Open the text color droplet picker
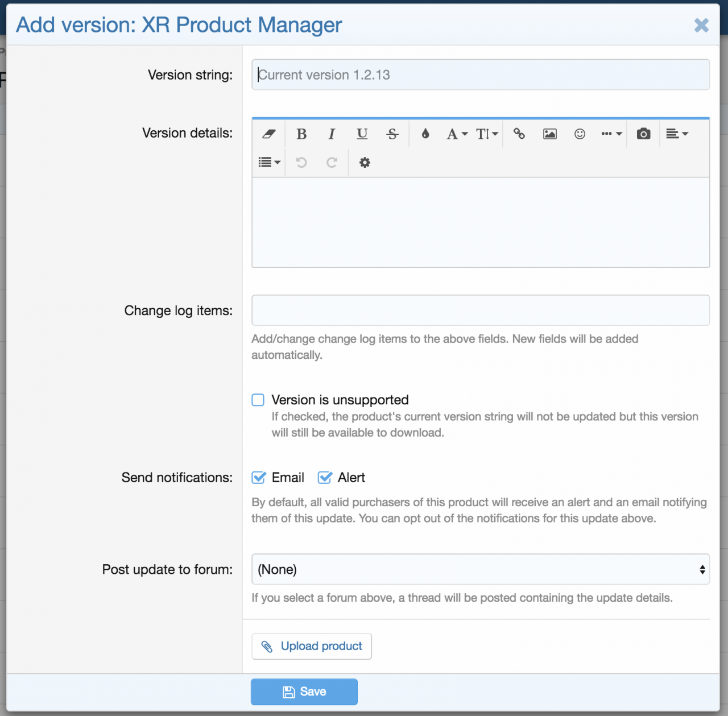728x716 pixels. click(425, 134)
